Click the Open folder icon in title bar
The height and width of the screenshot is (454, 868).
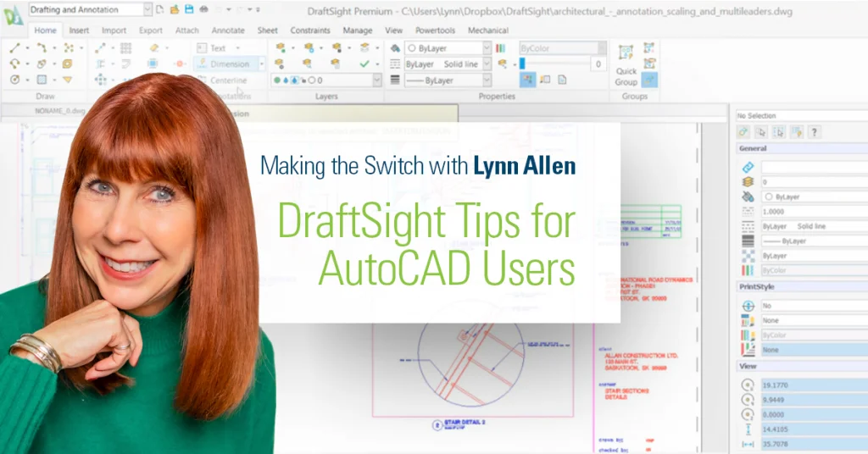click(174, 9)
